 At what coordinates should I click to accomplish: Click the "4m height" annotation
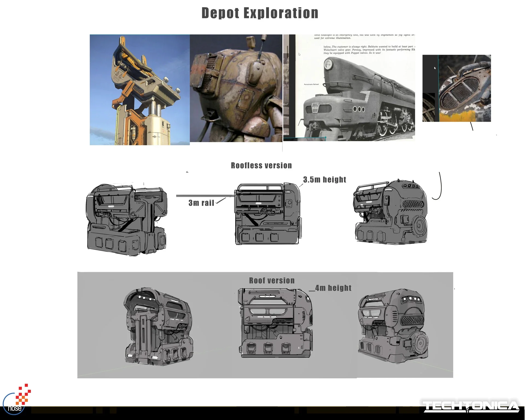pos(333,288)
